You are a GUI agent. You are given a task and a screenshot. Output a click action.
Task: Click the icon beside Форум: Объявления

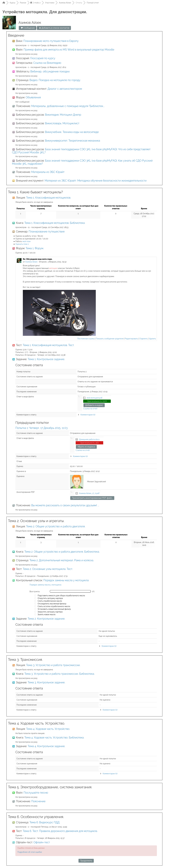pos(14,97)
